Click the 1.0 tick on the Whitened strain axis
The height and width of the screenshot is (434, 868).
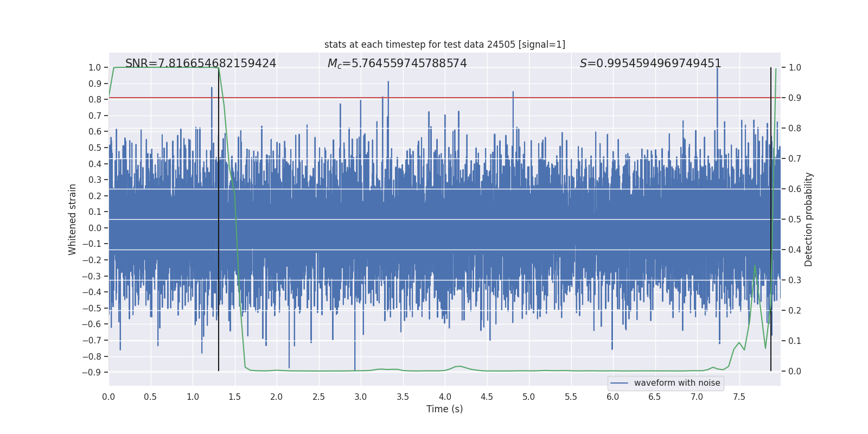pos(95,68)
